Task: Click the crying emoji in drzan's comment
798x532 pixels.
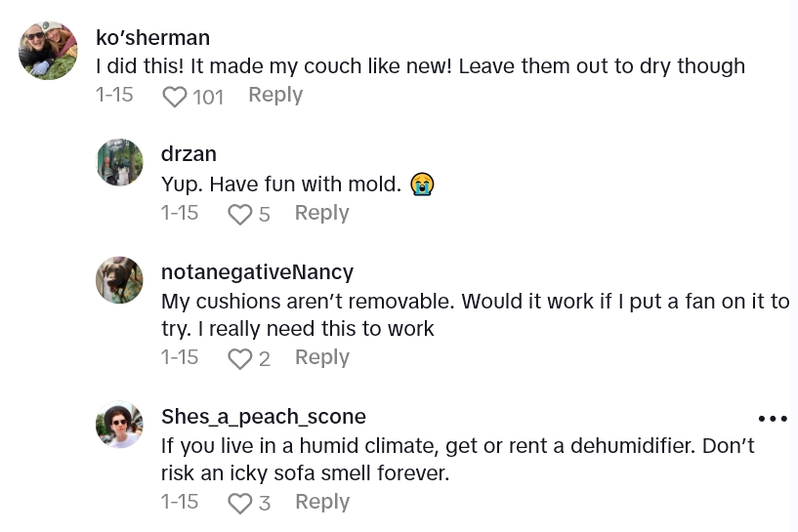Action: pos(422,184)
